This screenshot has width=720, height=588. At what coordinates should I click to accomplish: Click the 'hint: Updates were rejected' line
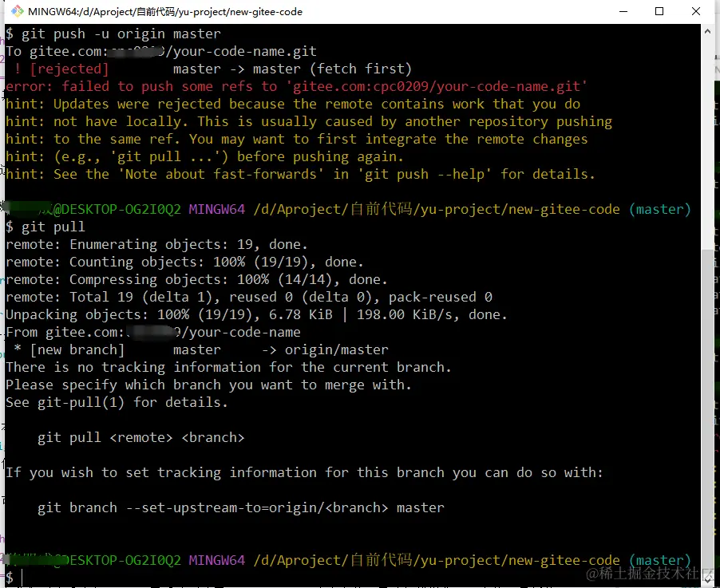click(x=293, y=105)
